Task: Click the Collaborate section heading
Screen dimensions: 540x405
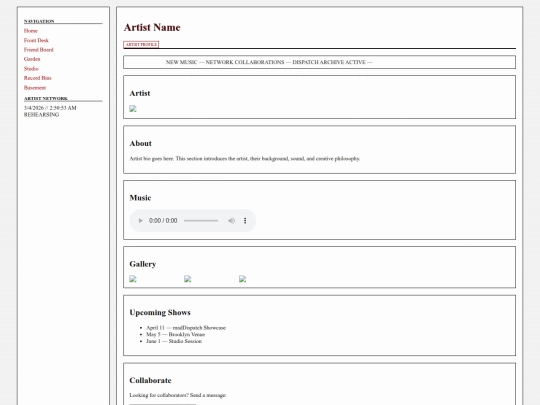Action: click(x=150, y=380)
